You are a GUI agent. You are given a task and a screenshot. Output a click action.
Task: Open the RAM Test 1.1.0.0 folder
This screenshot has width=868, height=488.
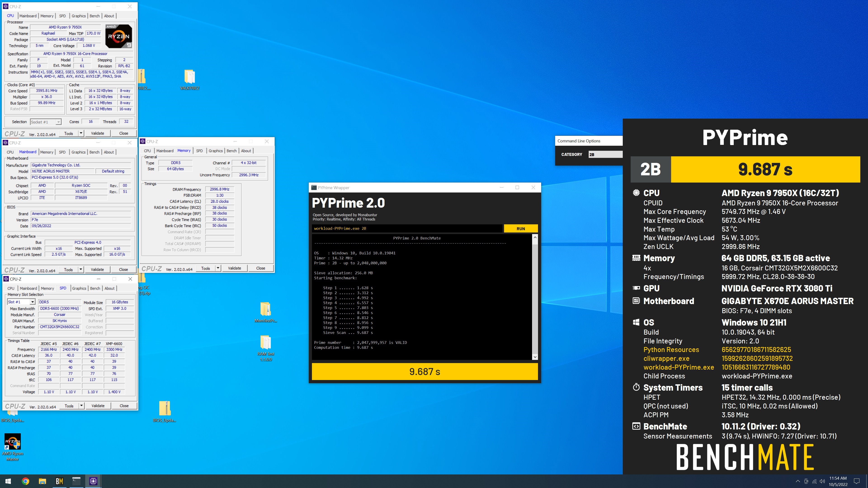pos(266,348)
